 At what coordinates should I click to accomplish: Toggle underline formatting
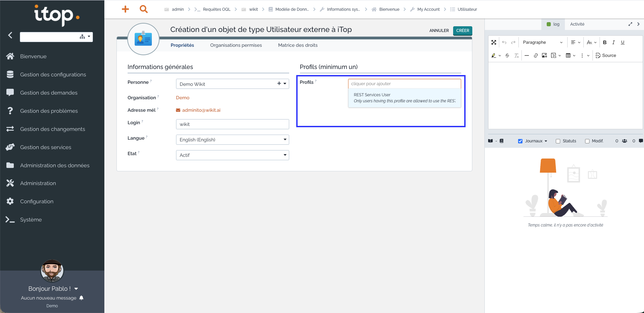[622, 42]
